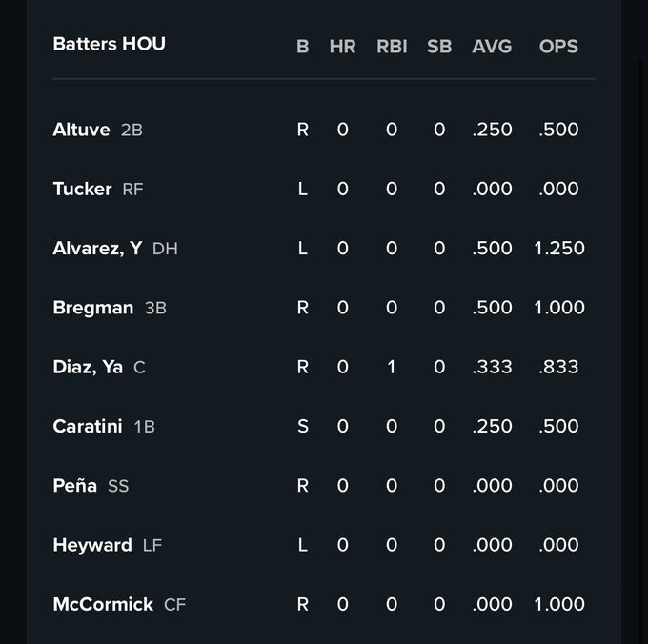
Task: Select Alvarez, Y in batters list
Action: [x=97, y=249]
